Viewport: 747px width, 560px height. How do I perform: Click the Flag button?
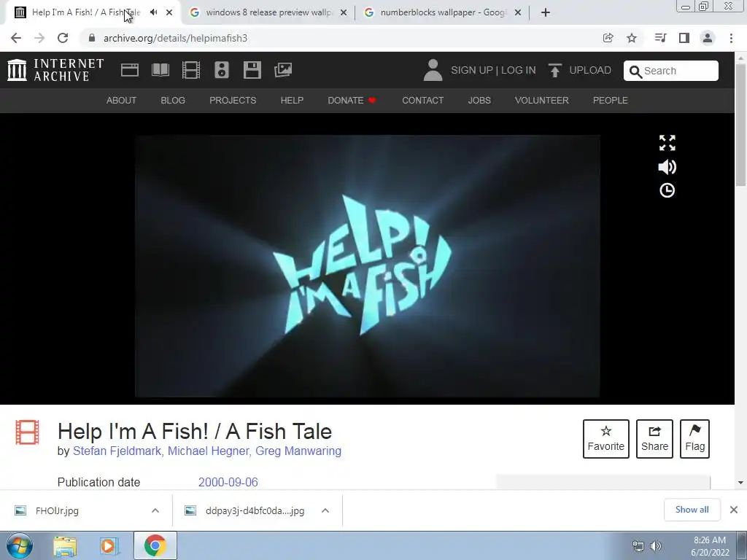tap(694, 439)
